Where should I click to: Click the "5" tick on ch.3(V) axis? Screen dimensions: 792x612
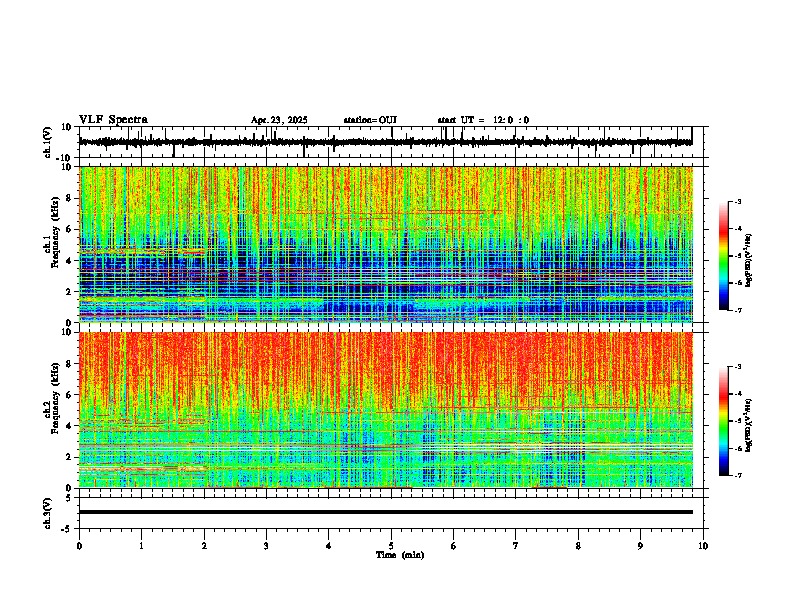point(69,497)
